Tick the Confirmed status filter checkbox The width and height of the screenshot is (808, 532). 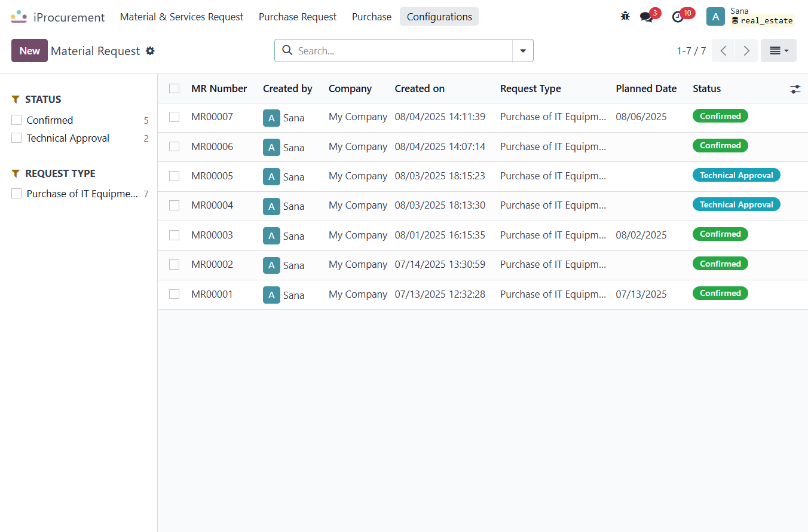(17, 120)
